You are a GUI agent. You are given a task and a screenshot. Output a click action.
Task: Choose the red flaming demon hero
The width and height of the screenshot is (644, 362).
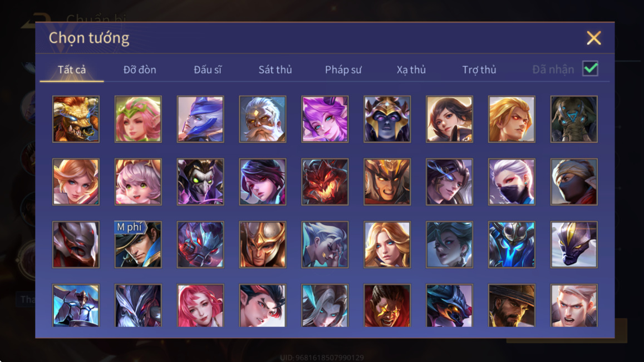pyautogui.click(x=325, y=182)
